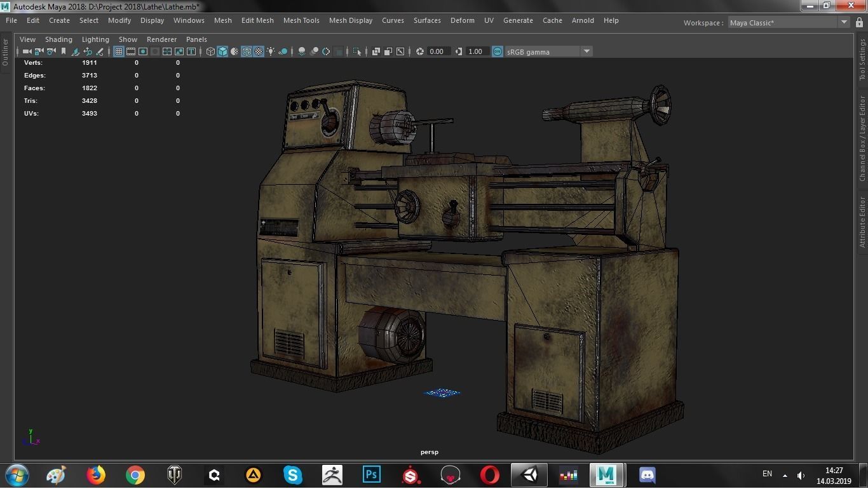Switch viewport to Wireframe shading

[210, 51]
